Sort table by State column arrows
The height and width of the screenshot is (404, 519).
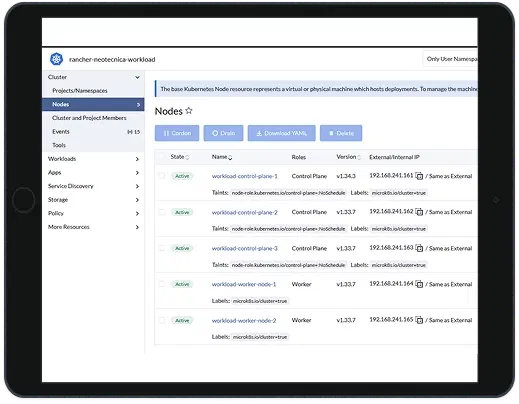point(187,157)
